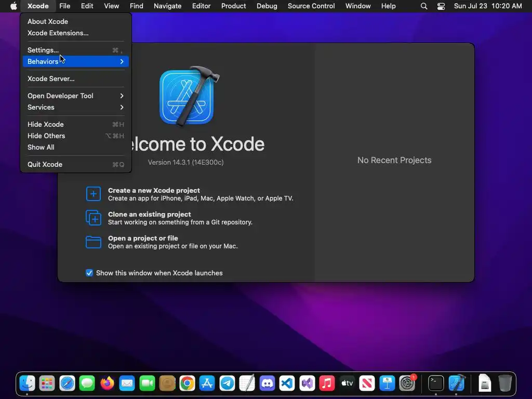Choose About Xcode
This screenshot has width=532, height=399.
(76, 21)
